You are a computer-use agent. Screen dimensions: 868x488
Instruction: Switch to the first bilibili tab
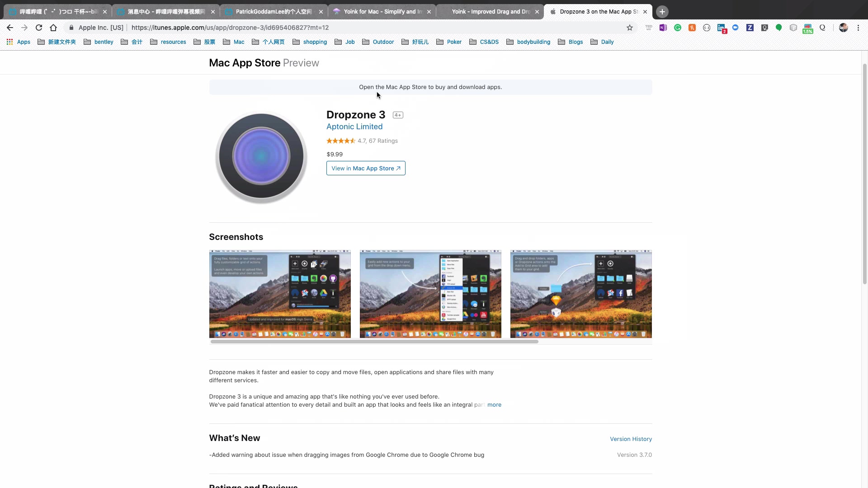coord(58,12)
